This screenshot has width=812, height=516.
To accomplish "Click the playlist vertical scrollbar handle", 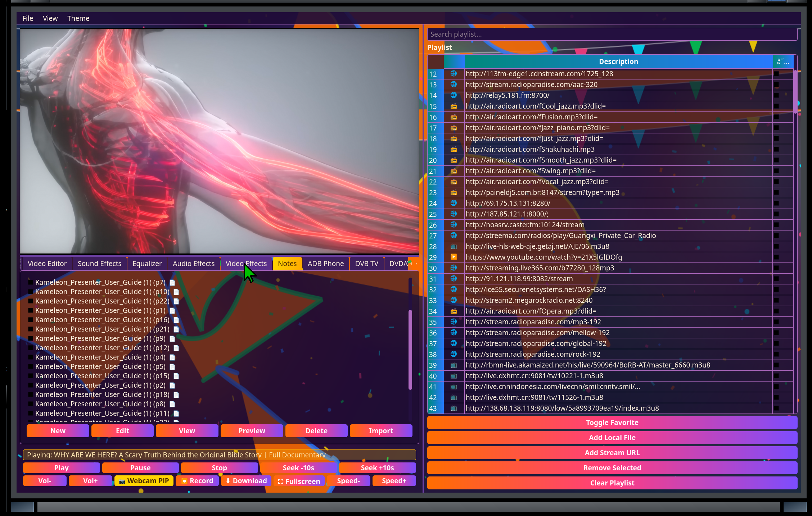I will [x=795, y=92].
